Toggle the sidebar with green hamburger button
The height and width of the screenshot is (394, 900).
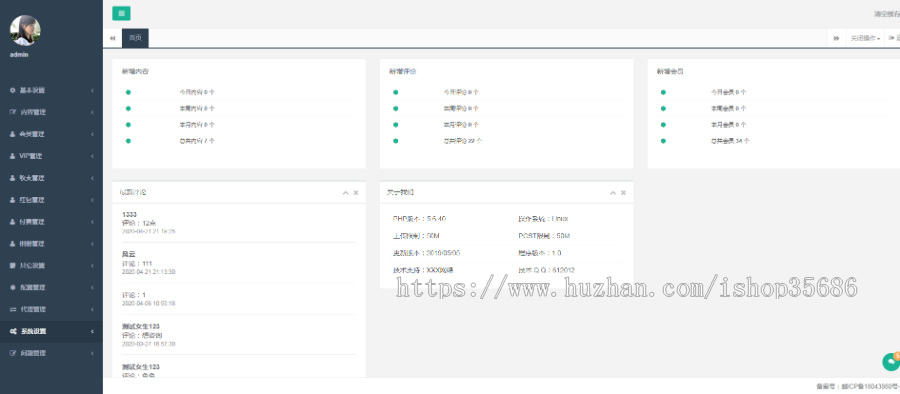click(x=121, y=13)
